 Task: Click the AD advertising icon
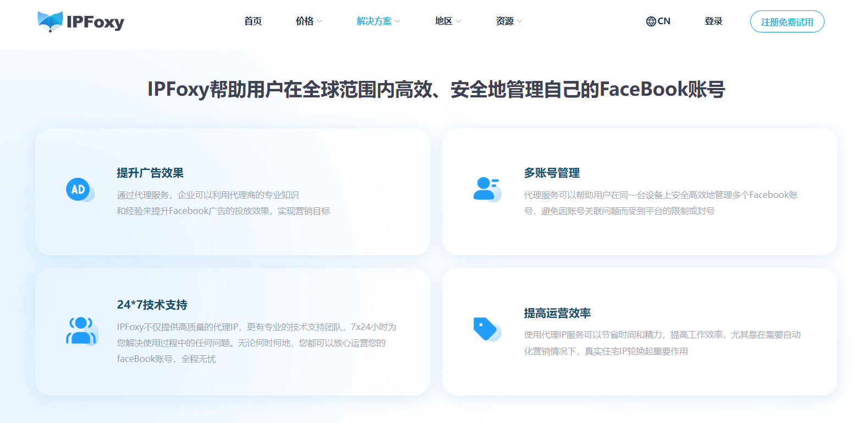tap(80, 190)
